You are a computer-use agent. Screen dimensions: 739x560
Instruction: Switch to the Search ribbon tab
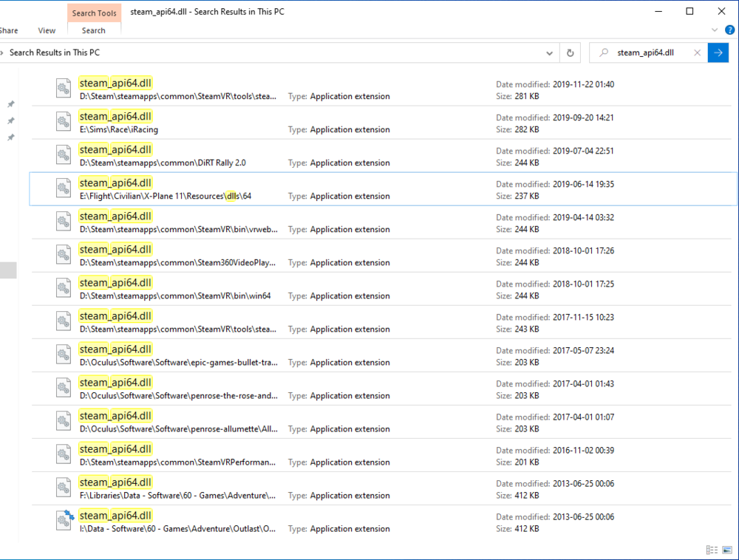(93, 30)
